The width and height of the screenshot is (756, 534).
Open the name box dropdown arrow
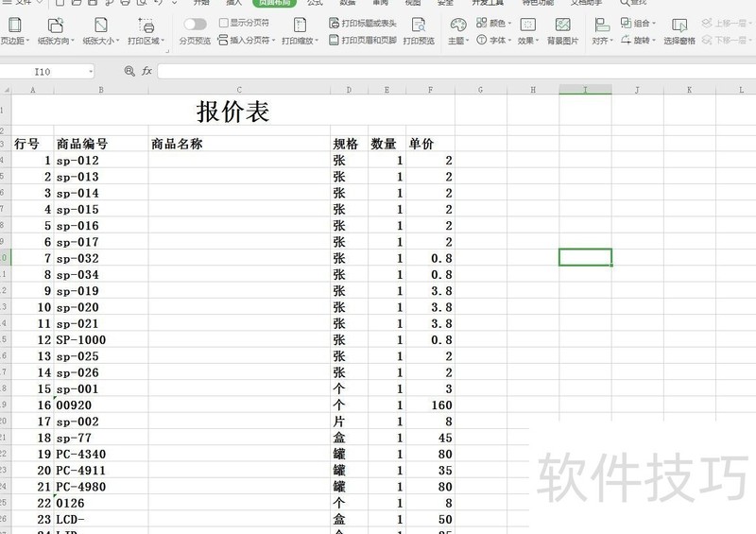[x=90, y=72]
